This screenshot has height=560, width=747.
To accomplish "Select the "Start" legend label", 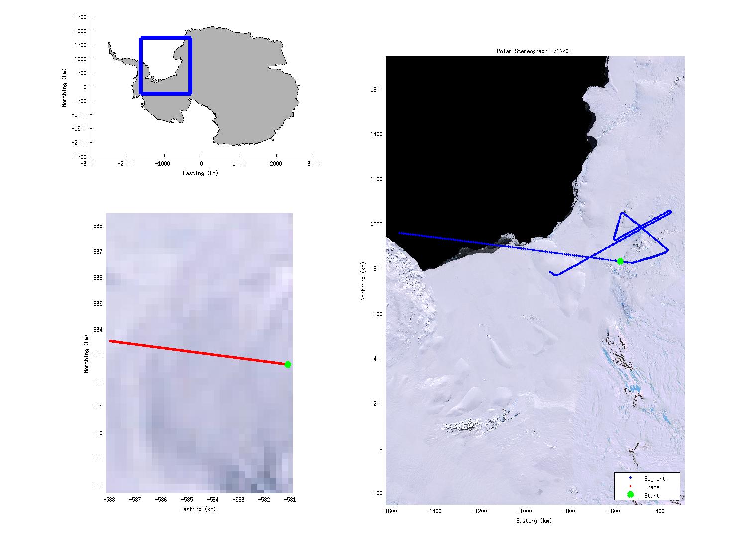I will pos(651,496).
